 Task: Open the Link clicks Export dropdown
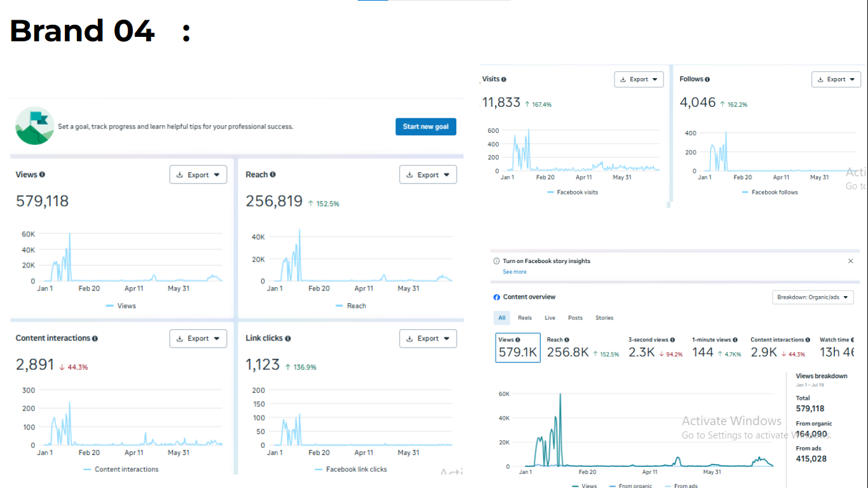tap(428, 339)
